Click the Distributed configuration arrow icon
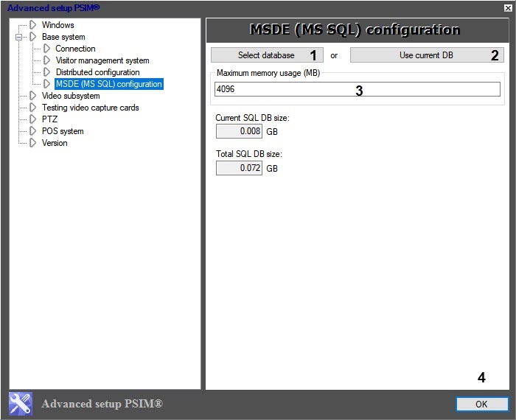The width and height of the screenshot is (516, 420). point(46,72)
